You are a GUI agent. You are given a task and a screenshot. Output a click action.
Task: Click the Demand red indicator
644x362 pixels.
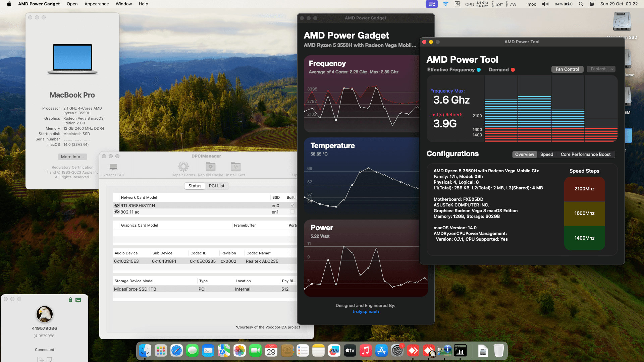tap(513, 70)
